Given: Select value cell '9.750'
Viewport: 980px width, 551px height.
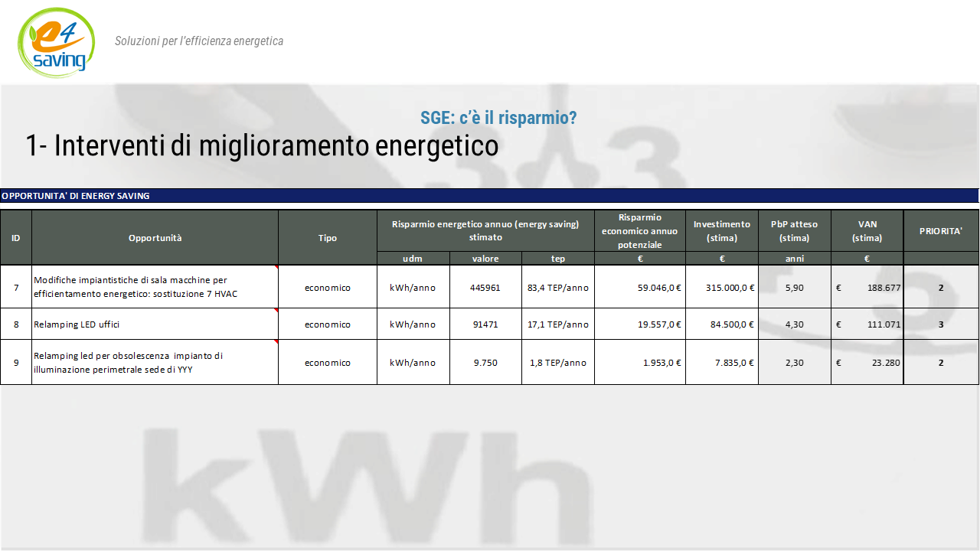Looking at the screenshot, I should coord(485,363).
